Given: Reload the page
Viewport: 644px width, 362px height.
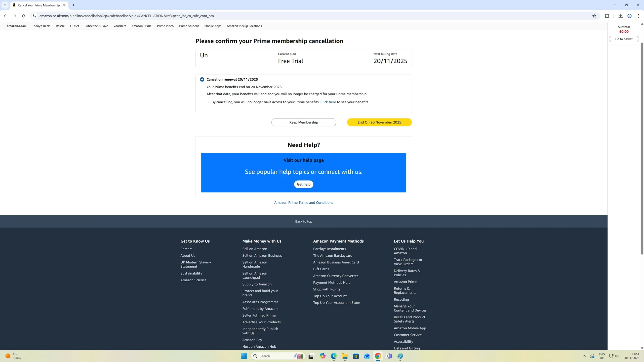Looking at the screenshot, I should click(24, 16).
